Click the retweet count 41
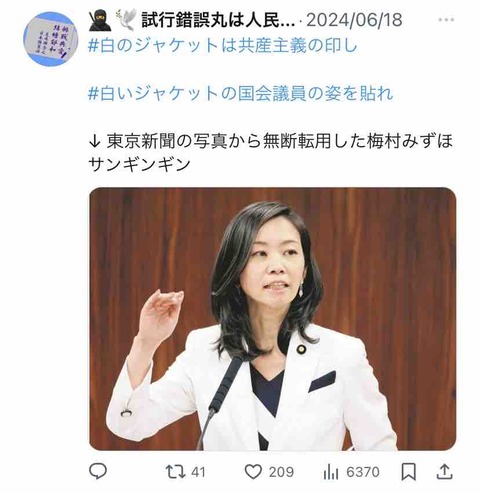 click(x=198, y=472)
